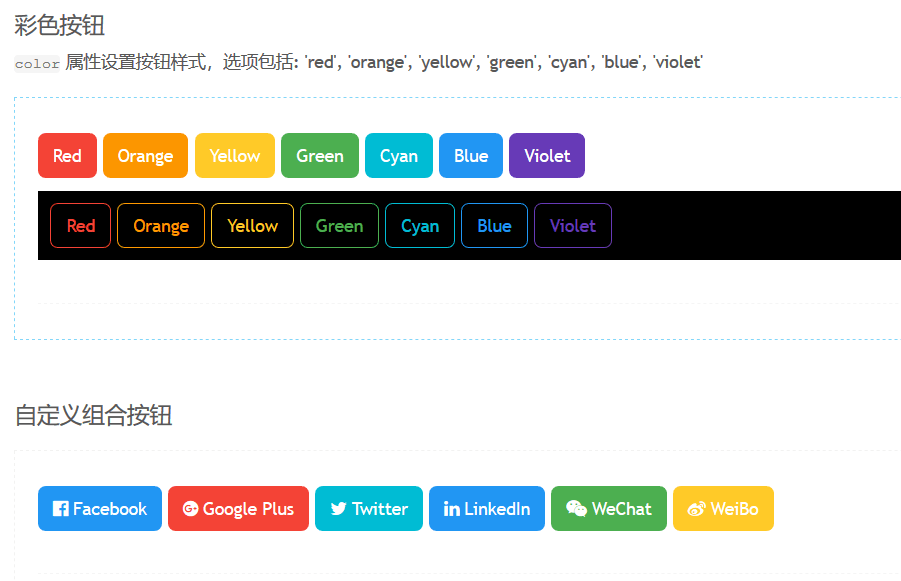
Task: Click the solid Orange button
Action: pos(145,156)
